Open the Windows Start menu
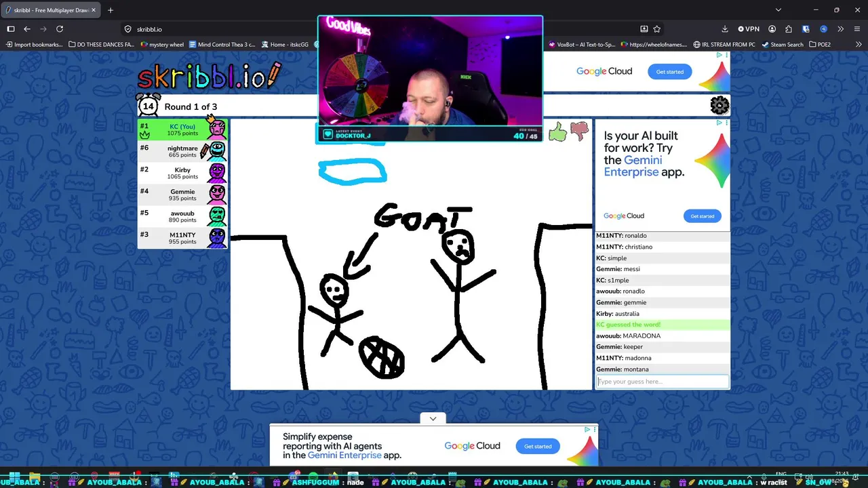Screen dimensions: 868x488 pyautogui.click(x=13, y=476)
